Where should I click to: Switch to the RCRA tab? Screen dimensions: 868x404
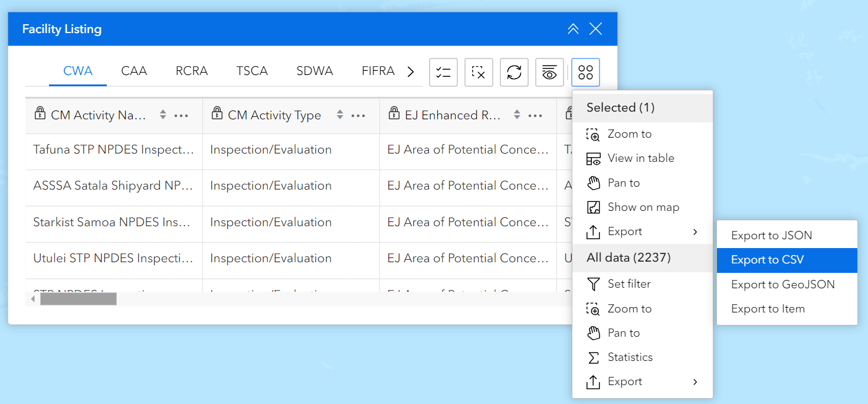[x=192, y=71]
